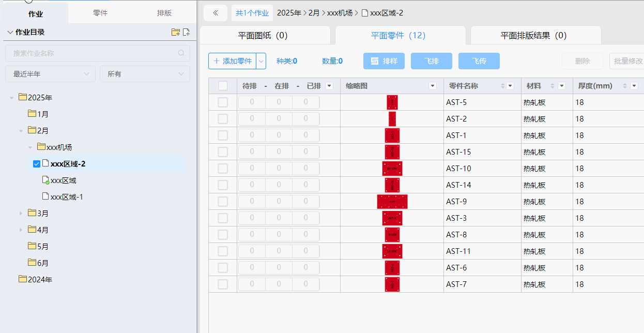This screenshot has width=644, height=333.
Task: Click the 2025年 folder icon
Action: [23, 97]
